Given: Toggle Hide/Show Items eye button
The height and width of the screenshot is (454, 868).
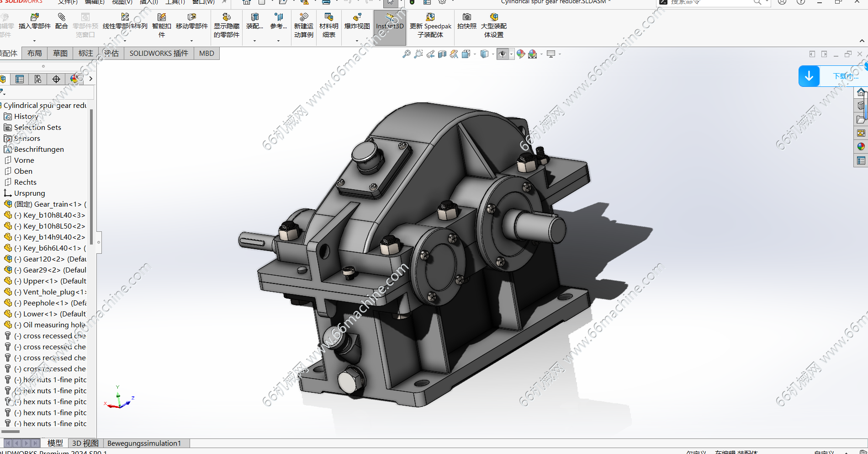Looking at the screenshot, I should (x=503, y=54).
